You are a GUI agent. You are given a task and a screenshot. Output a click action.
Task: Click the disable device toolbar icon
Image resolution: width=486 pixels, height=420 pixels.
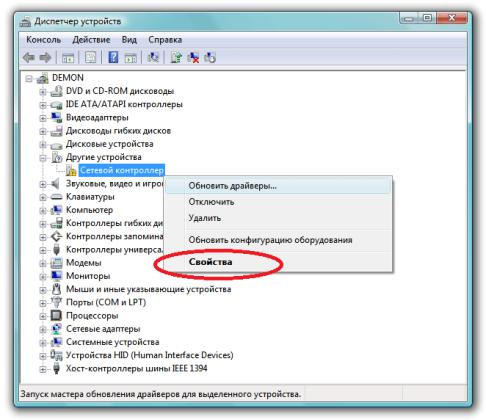210,57
